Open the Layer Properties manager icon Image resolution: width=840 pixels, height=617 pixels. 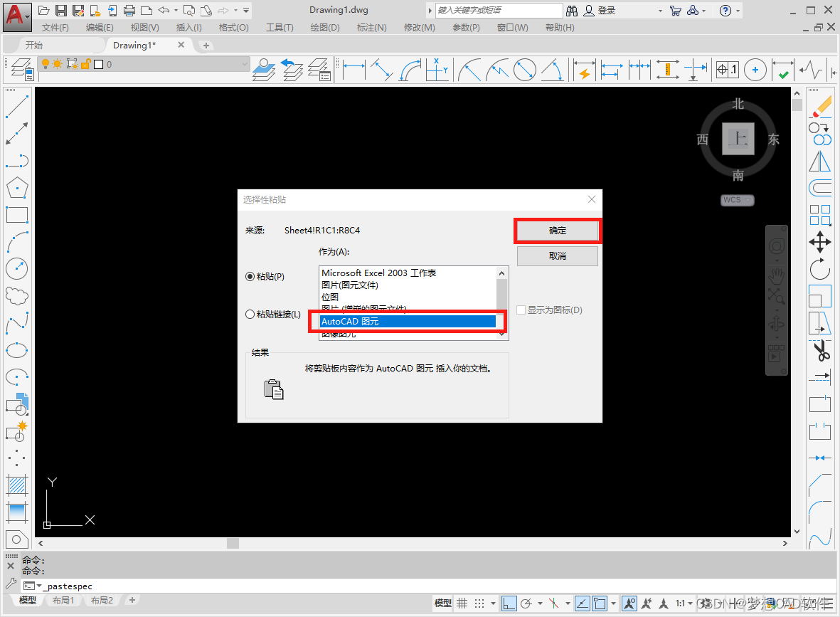21,70
